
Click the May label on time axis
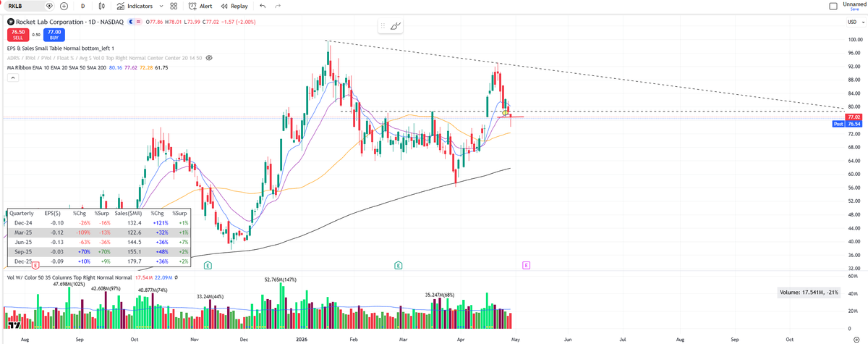click(514, 339)
